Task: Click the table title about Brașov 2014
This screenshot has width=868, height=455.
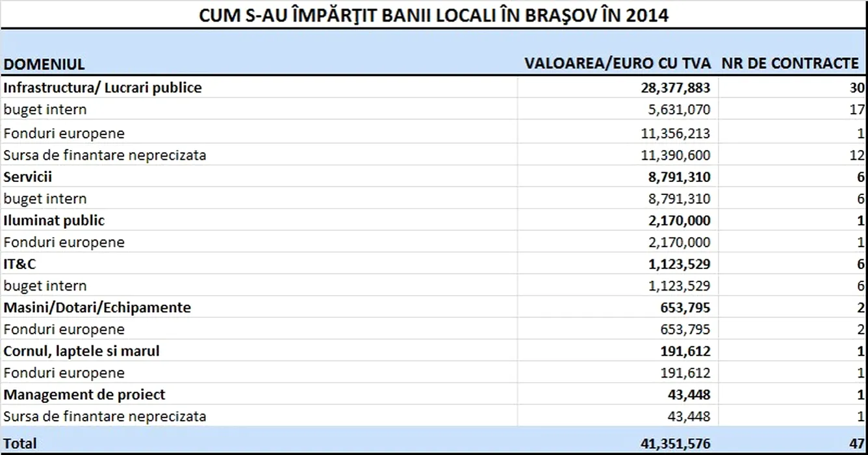Action: pyautogui.click(x=434, y=14)
